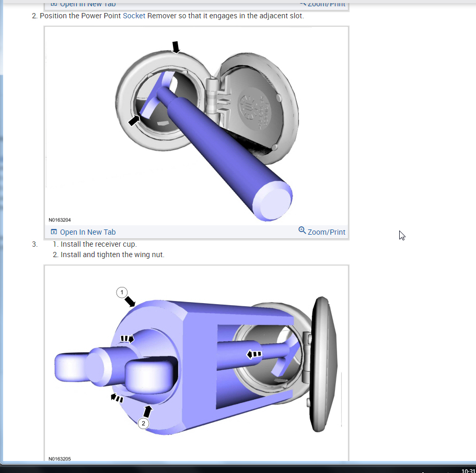Click the text 'Install the receiver cup.'
476x473 pixels.
(99, 244)
